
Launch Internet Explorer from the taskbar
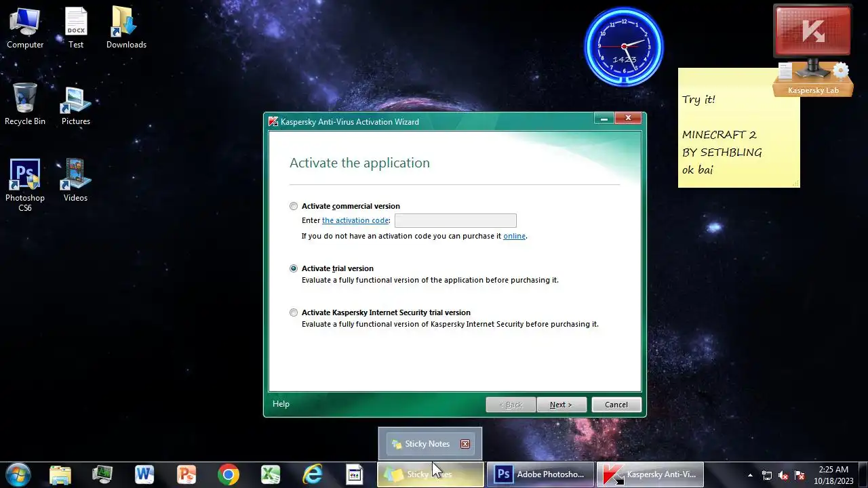click(313, 474)
